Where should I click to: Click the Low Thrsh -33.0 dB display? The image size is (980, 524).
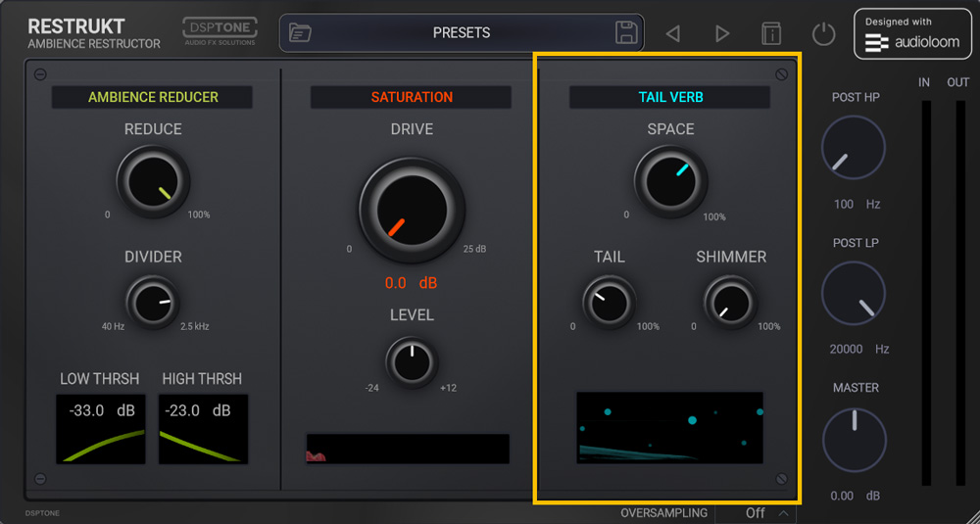click(x=101, y=429)
